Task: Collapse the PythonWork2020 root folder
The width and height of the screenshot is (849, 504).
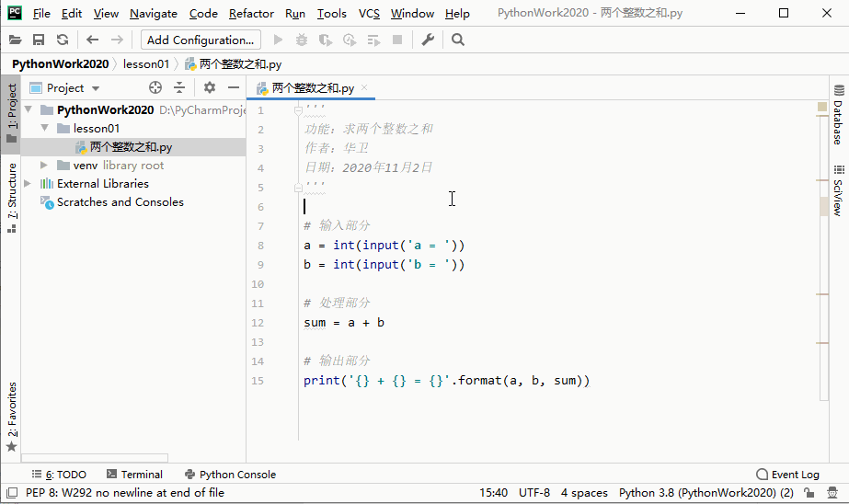Action: pos(29,109)
